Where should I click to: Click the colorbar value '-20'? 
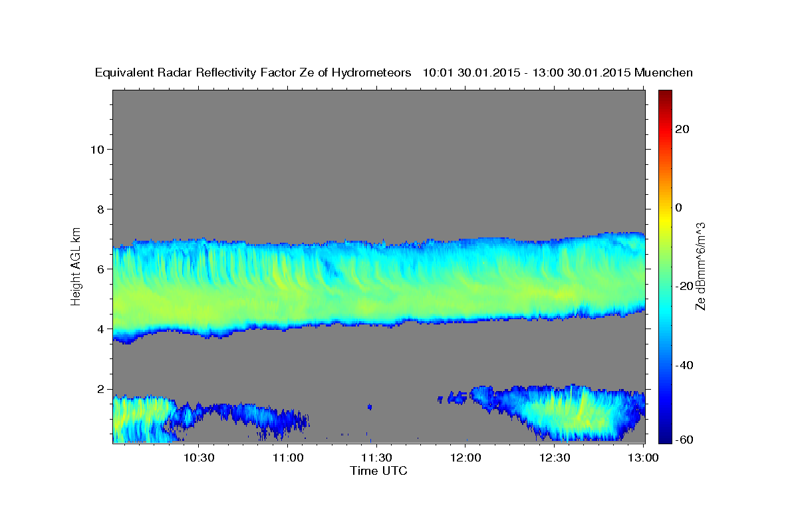pyautogui.click(x=684, y=286)
